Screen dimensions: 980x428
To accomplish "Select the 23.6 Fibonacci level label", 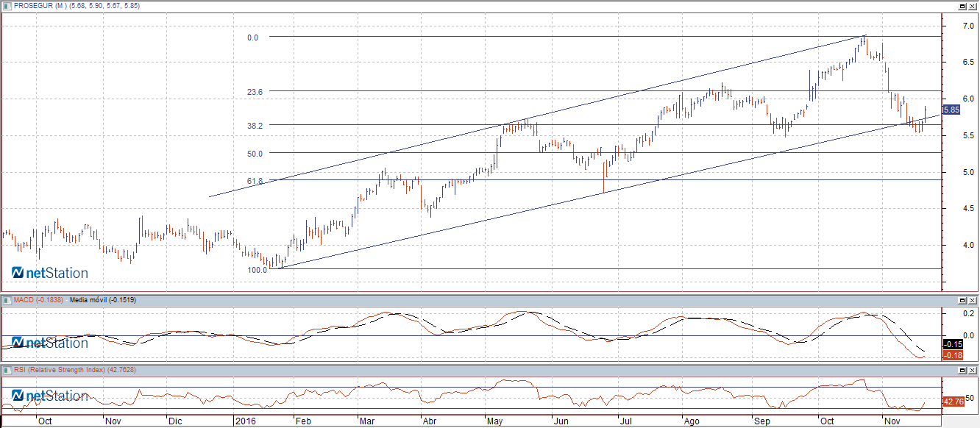I will [x=255, y=92].
